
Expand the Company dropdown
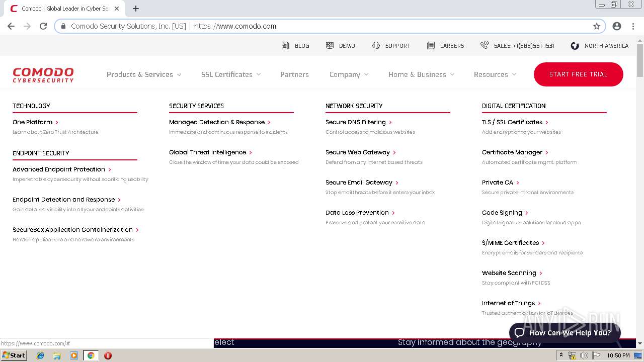(x=349, y=74)
